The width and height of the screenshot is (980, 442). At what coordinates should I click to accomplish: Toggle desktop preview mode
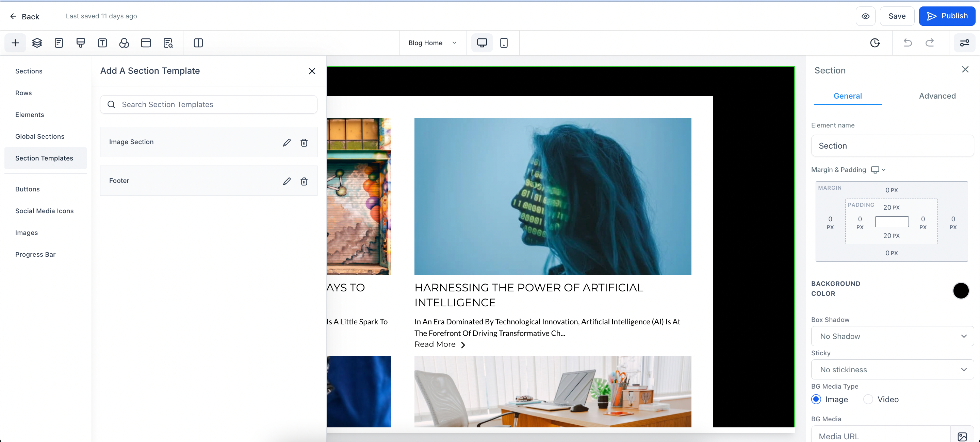coord(482,42)
